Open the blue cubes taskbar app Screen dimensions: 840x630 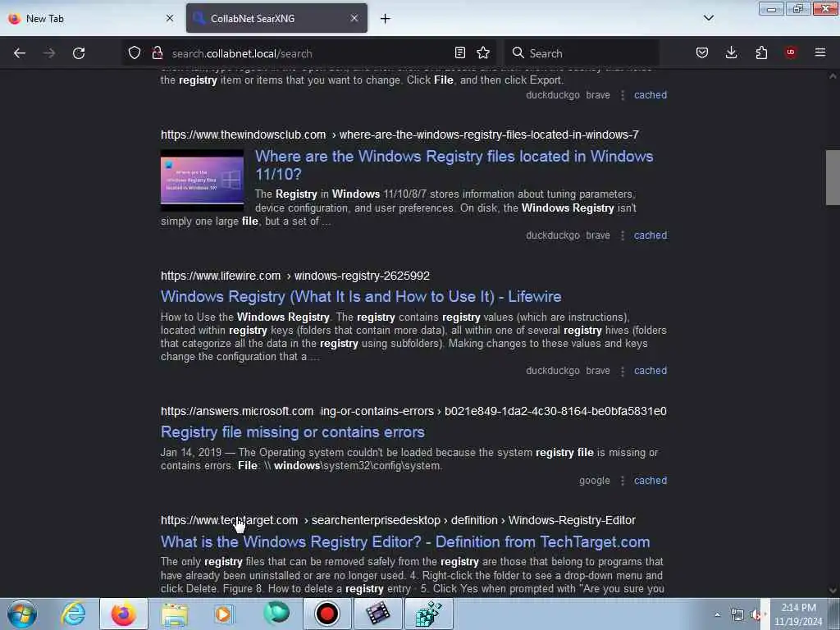[428, 614]
